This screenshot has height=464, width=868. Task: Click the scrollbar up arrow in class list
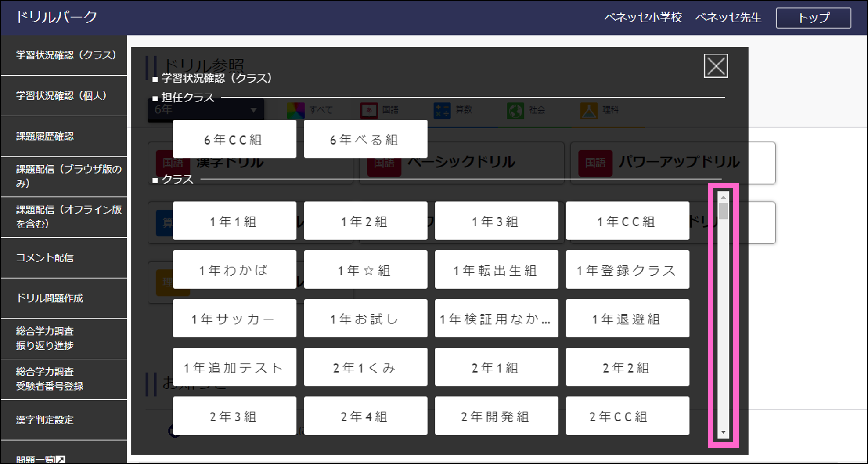(723, 197)
